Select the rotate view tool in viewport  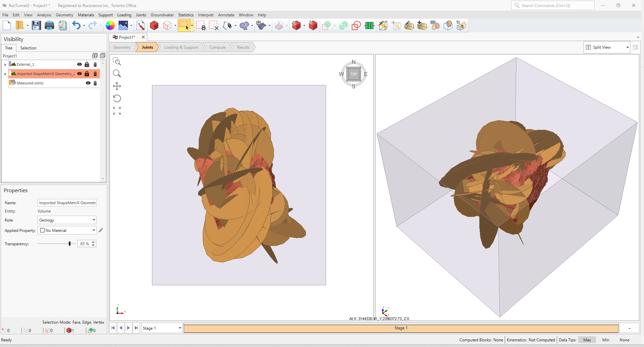pyautogui.click(x=117, y=98)
